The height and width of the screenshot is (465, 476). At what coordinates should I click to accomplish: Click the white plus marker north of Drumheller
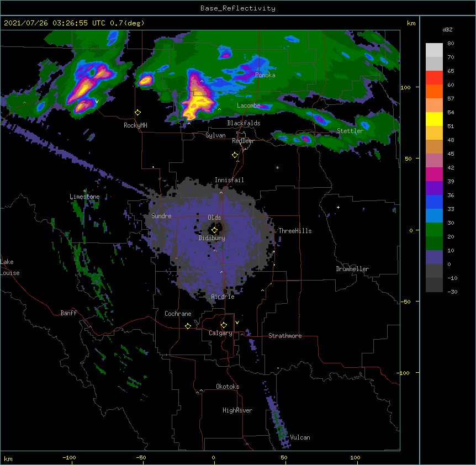pos(338,207)
